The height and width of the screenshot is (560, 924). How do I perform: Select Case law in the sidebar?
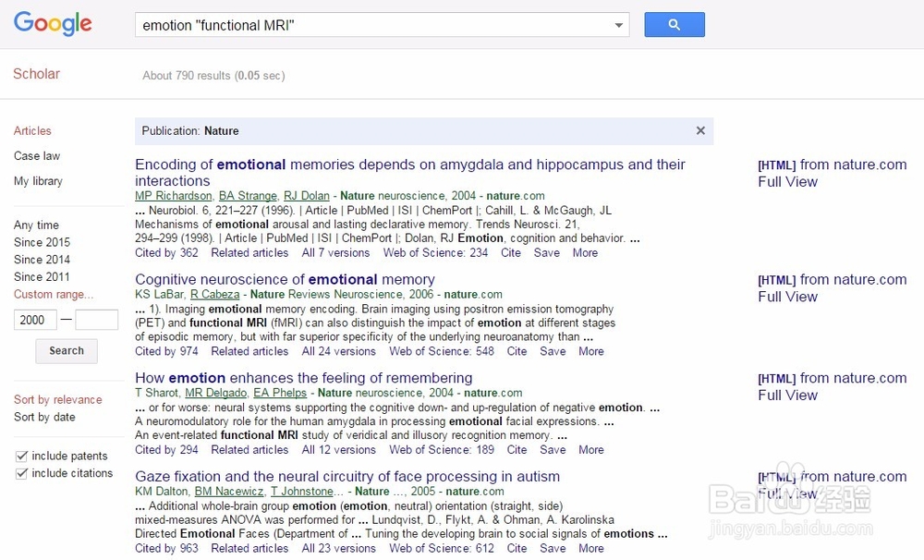coord(37,156)
